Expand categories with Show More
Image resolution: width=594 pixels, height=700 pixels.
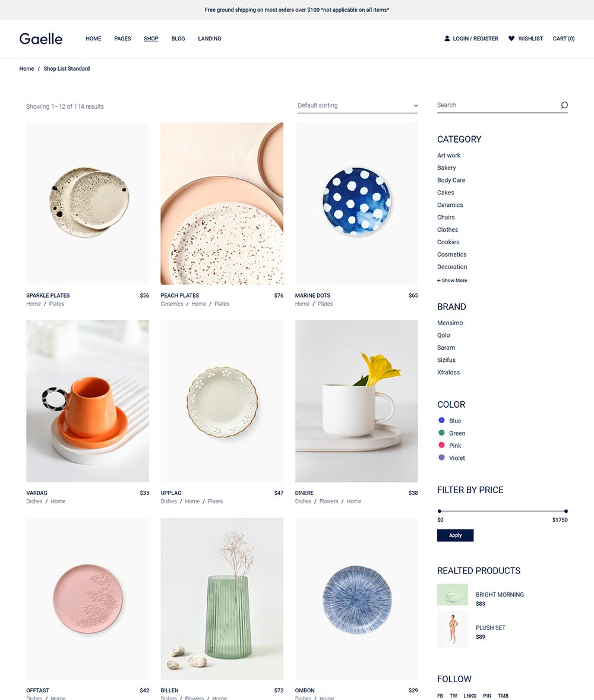point(452,280)
